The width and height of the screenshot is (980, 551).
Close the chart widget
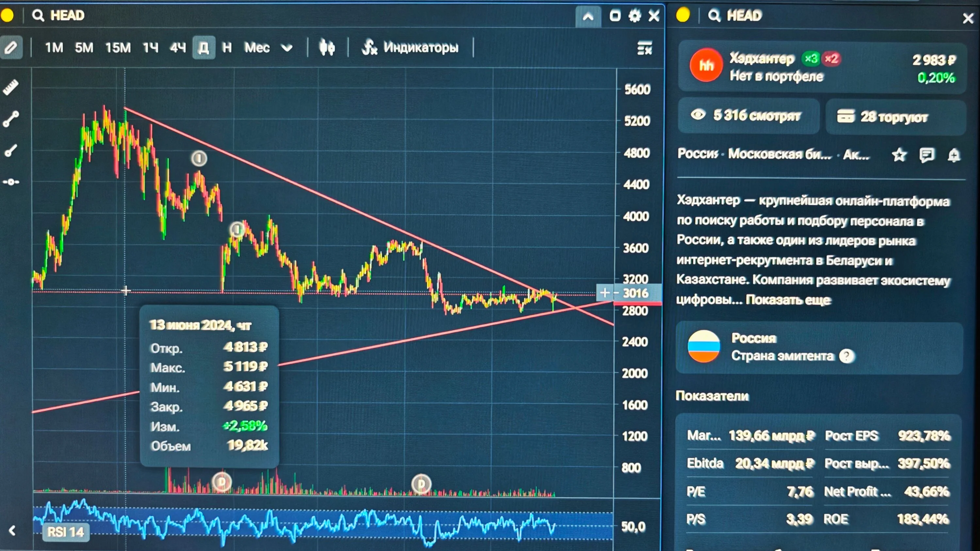point(654,16)
